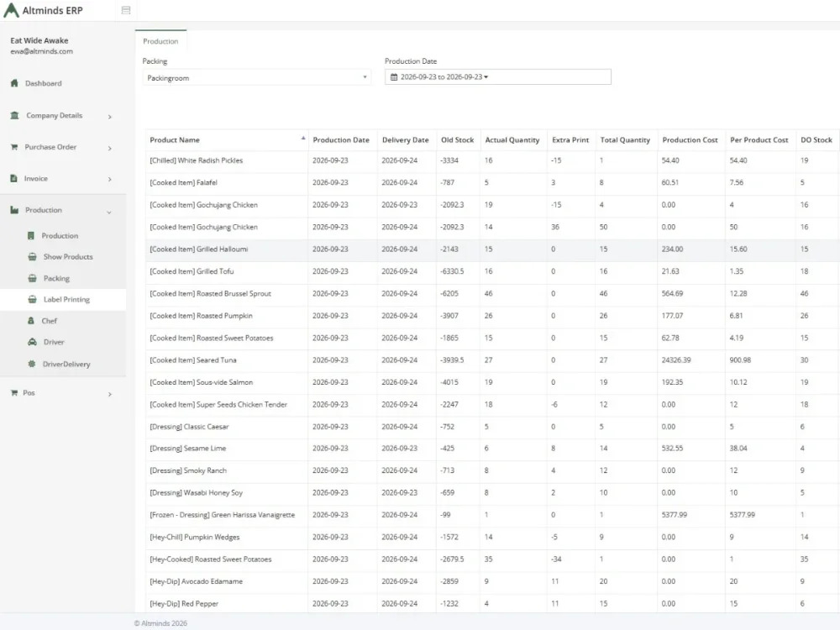Image resolution: width=840 pixels, height=630 pixels.
Task: Click the Purchase Order cart icon
Action: (14, 147)
